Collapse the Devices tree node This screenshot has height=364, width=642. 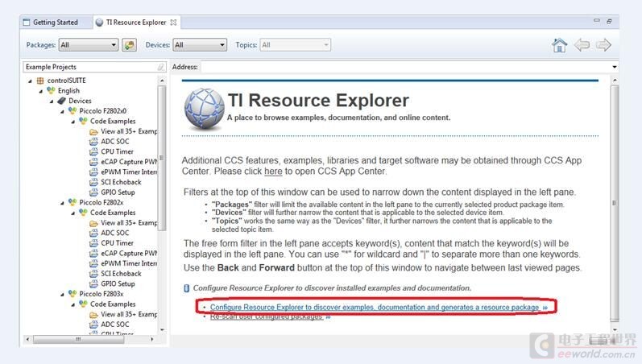52,101
